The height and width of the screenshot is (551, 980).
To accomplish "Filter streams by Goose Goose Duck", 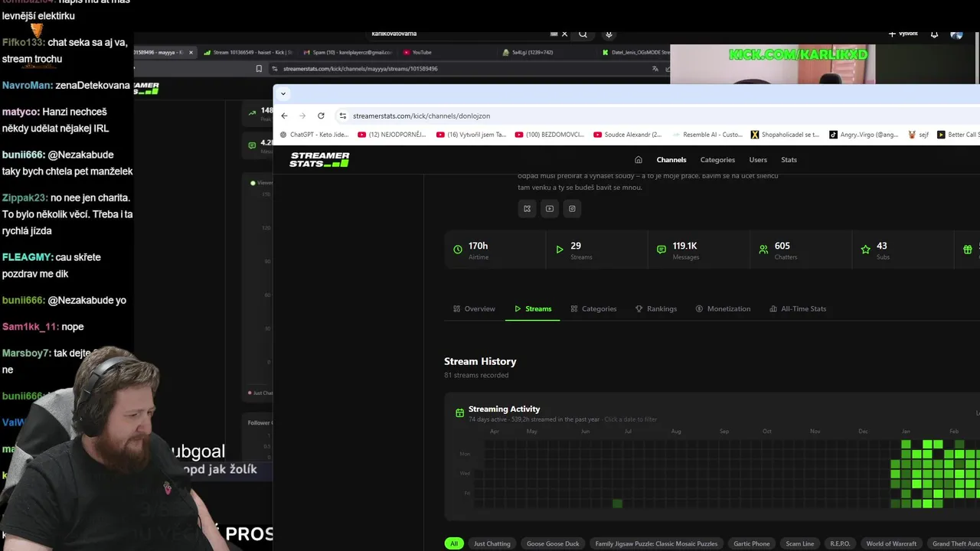I will click(553, 543).
